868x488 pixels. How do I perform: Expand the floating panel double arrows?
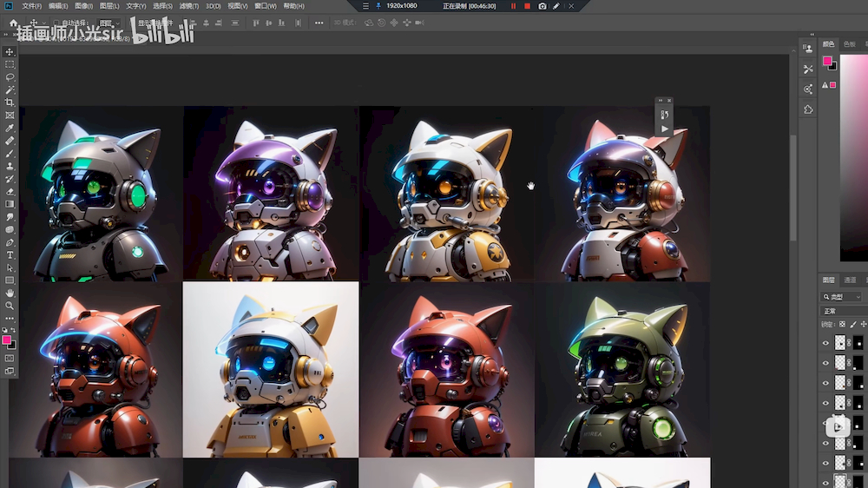[660, 100]
